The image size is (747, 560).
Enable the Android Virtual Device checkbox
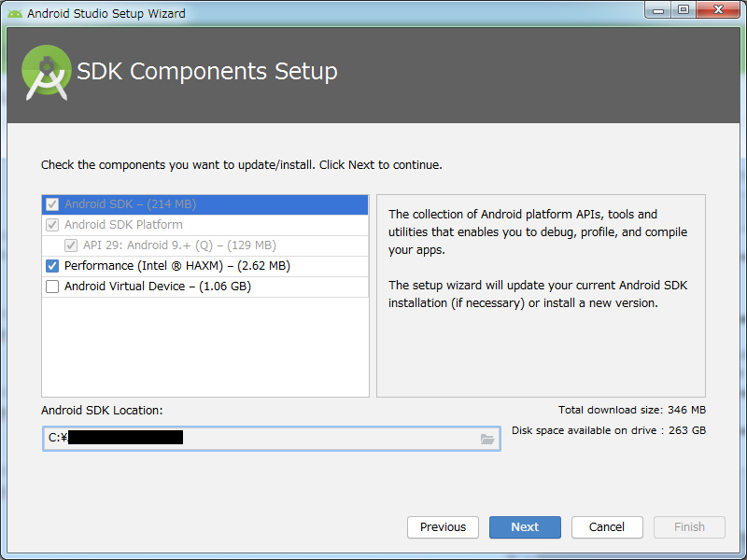pyautogui.click(x=52, y=287)
